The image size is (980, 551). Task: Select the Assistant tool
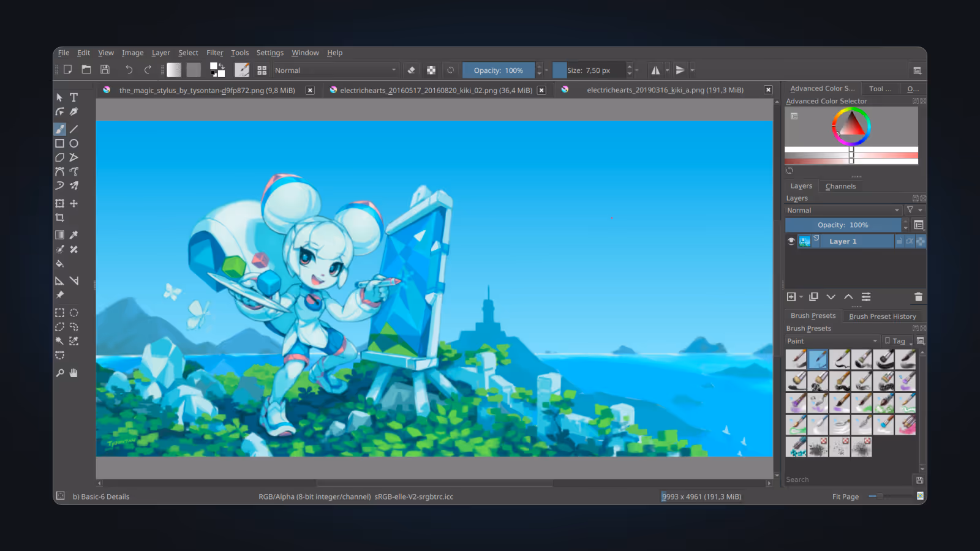pyautogui.click(x=59, y=280)
